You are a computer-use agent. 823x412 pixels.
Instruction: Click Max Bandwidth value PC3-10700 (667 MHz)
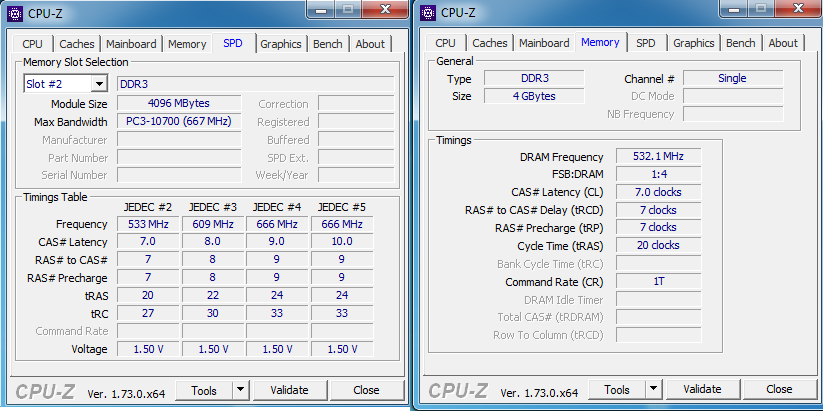pos(178,121)
